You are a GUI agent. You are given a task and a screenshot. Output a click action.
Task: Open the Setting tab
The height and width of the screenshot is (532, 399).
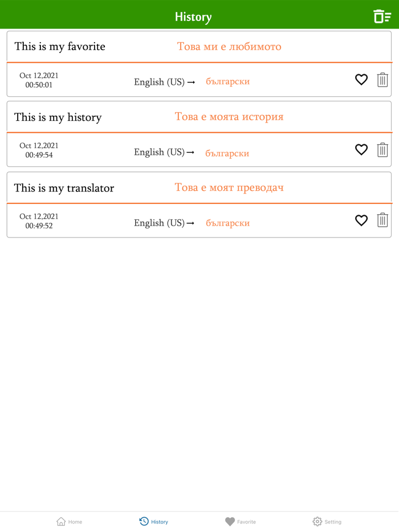327,521
